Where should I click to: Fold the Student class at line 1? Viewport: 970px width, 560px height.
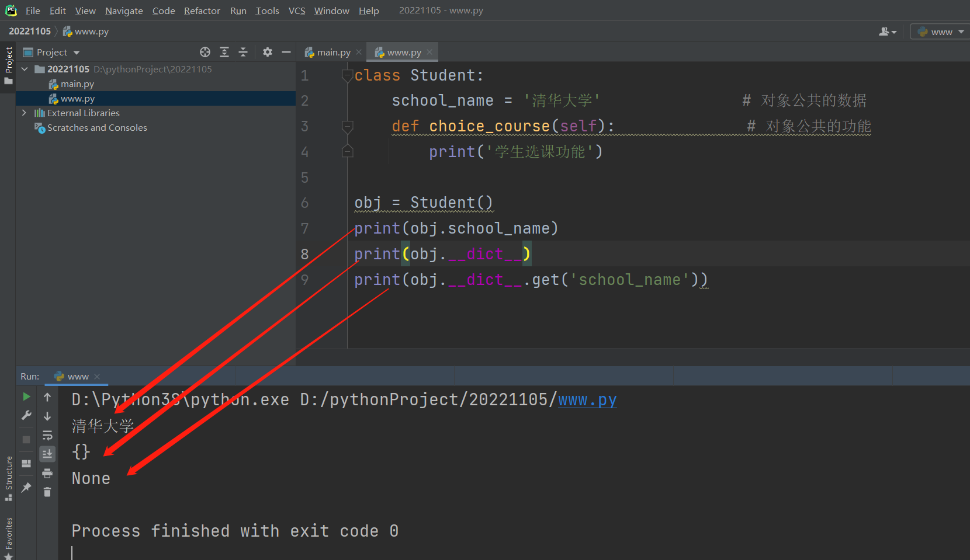[x=348, y=75]
